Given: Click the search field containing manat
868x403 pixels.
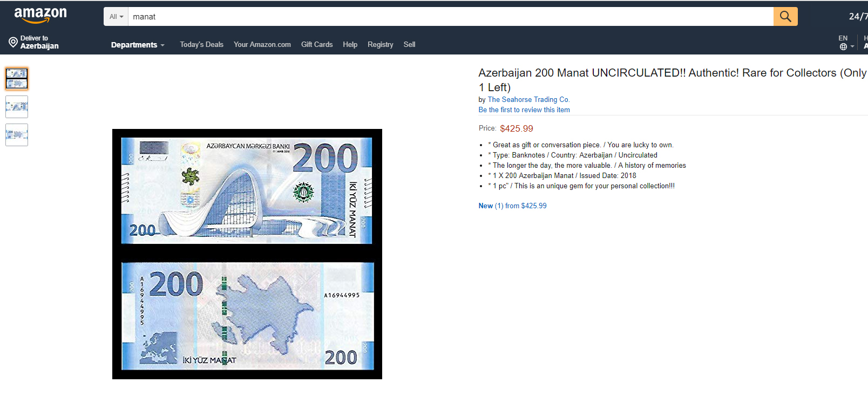Looking at the screenshot, I should click(451, 17).
